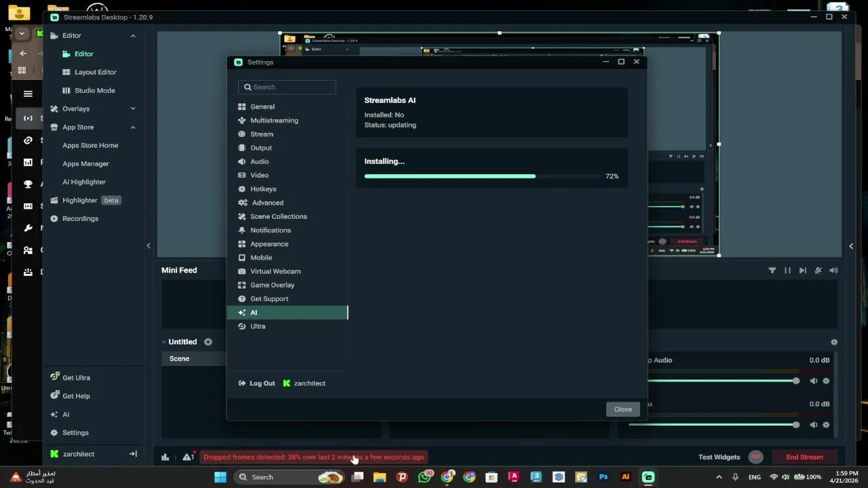Add a new scene with plus icon

[208, 342]
